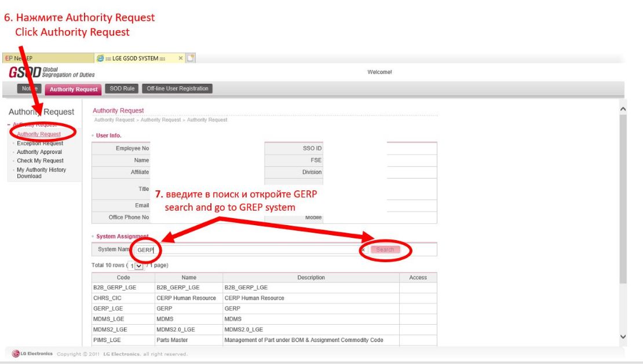Close the LGE GSOD SYSTEM browser tab
The height and width of the screenshot is (364, 643).
180,58
